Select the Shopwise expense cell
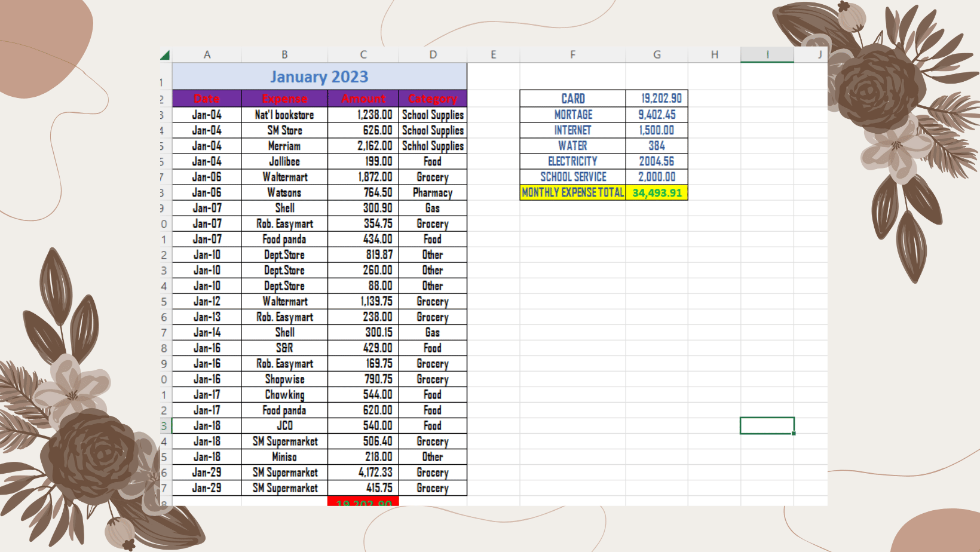This screenshot has width=980, height=552. click(x=284, y=379)
